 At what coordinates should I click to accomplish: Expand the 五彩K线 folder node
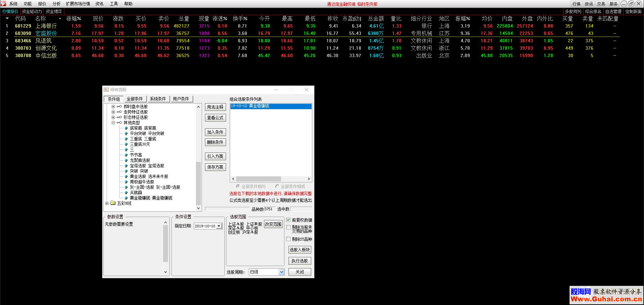pyautogui.click(x=107, y=203)
